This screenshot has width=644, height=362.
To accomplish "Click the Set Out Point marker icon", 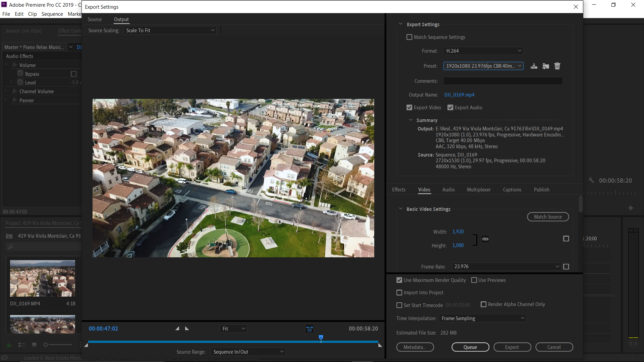I will pyautogui.click(x=187, y=328).
